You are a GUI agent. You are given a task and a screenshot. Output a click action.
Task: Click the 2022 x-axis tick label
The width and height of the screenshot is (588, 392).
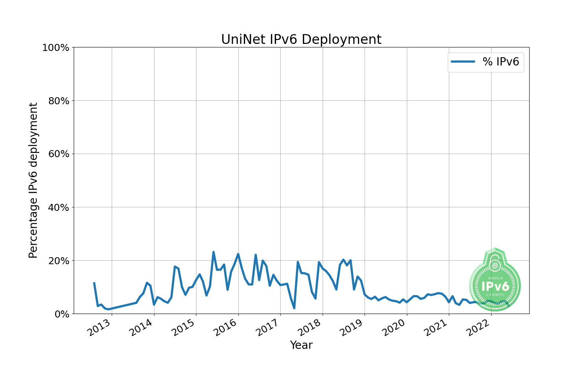(479, 327)
